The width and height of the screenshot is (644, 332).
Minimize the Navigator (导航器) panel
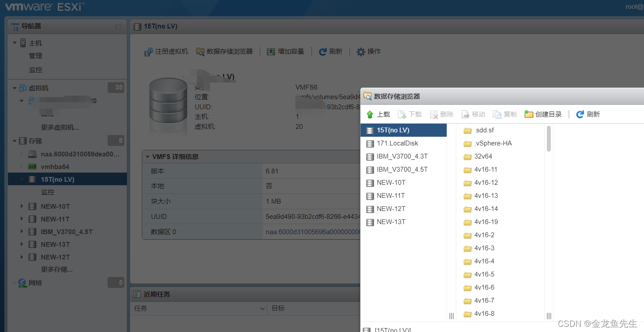[119, 27]
